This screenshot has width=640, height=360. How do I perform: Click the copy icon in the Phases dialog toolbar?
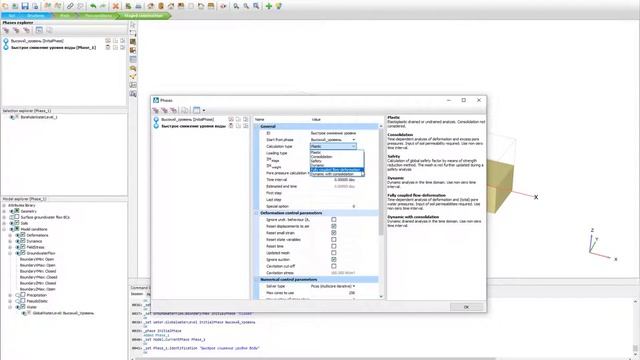[185, 110]
